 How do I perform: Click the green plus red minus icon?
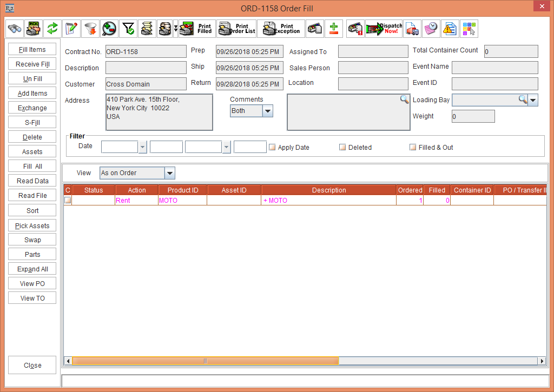point(334,29)
